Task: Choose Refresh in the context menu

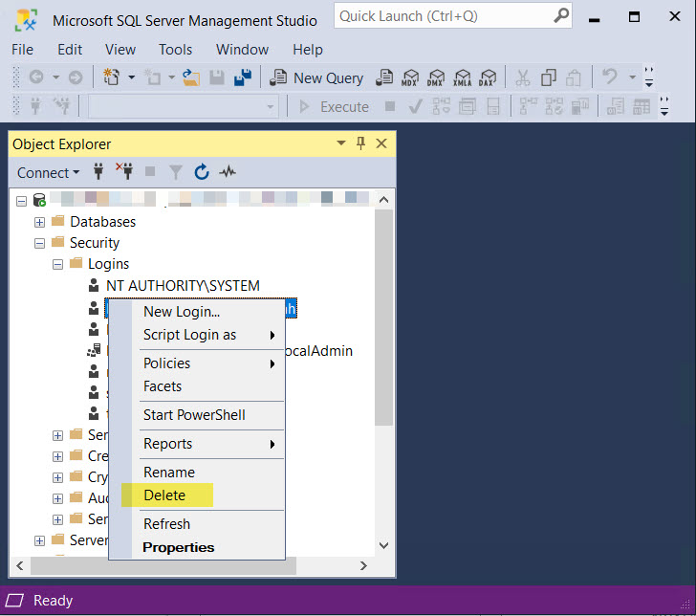Action: click(x=197, y=524)
